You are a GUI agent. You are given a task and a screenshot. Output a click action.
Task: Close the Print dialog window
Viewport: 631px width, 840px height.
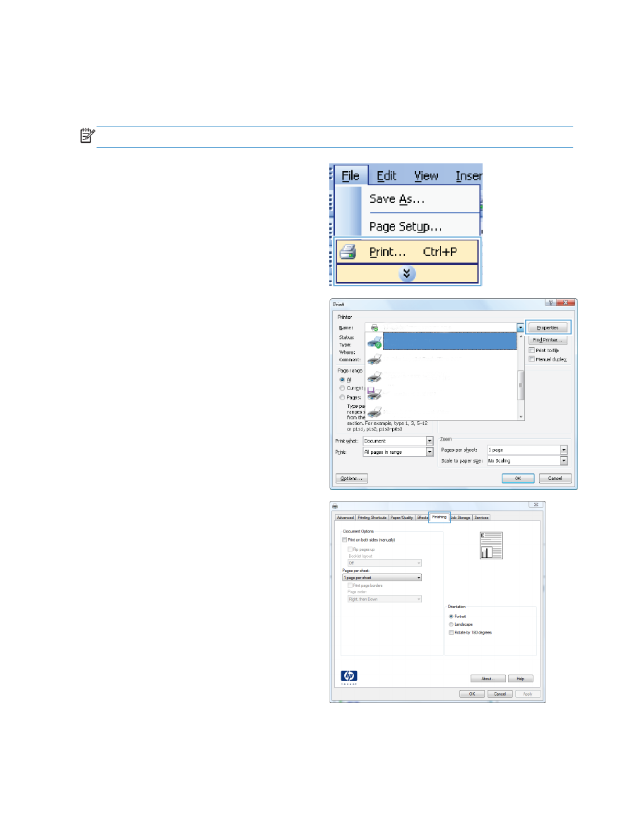click(x=566, y=303)
